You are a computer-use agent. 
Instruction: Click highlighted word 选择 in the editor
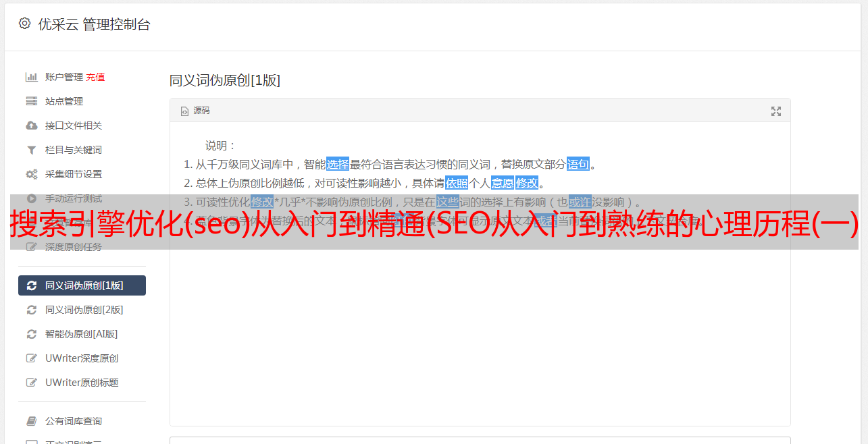point(338,164)
